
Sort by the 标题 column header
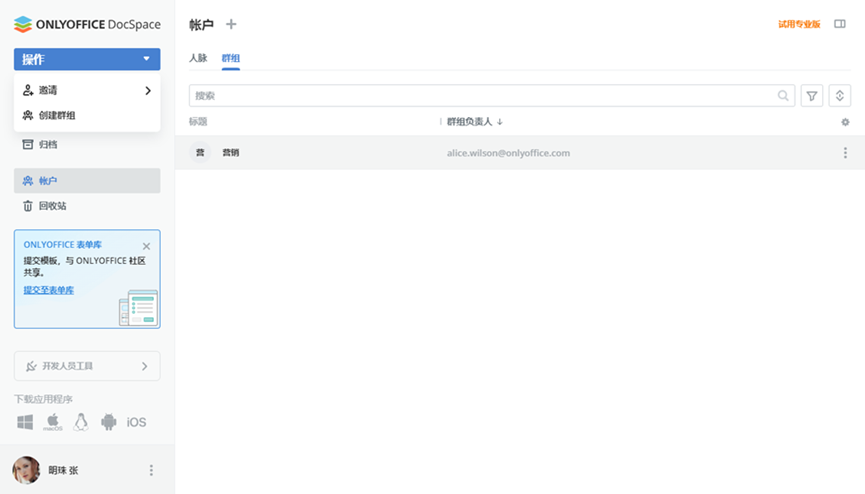(x=198, y=121)
